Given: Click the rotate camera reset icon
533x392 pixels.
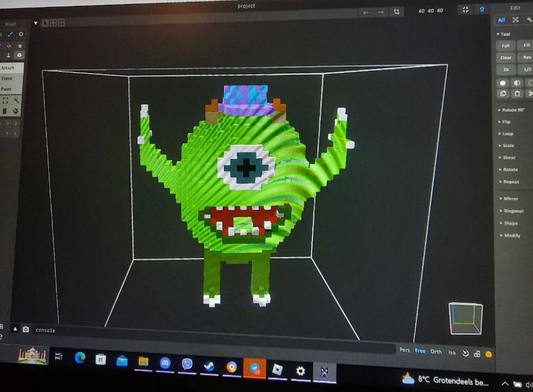Looking at the screenshot, I should click(465, 354).
